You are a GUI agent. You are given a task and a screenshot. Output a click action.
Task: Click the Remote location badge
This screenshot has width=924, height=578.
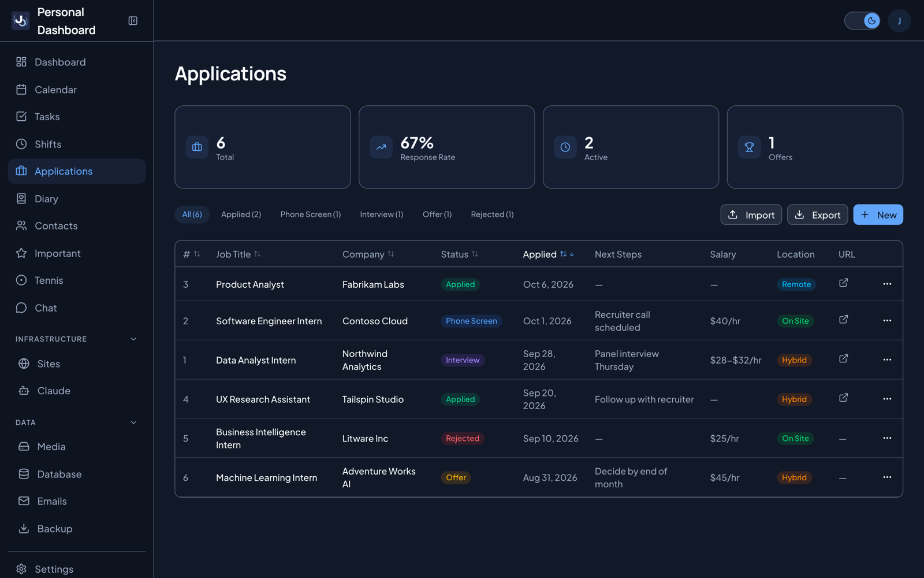coord(796,284)
